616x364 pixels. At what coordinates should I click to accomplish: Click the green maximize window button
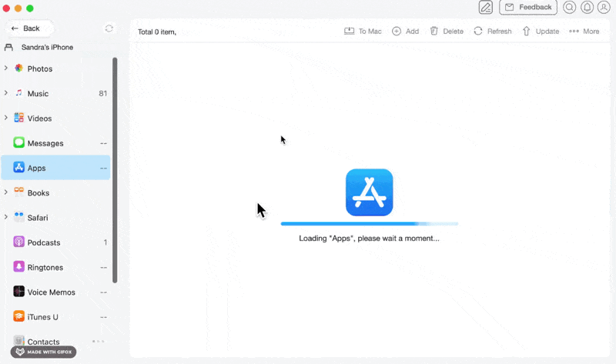(30, 8)
